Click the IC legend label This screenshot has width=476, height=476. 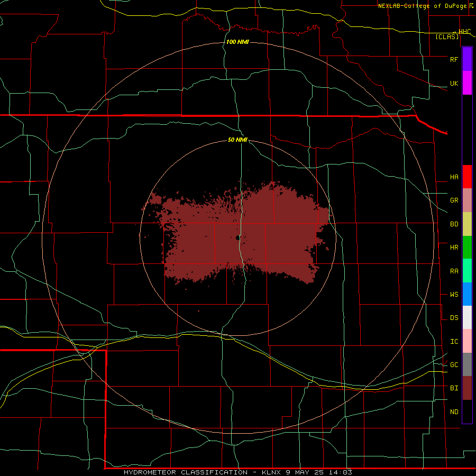point(454,342)
